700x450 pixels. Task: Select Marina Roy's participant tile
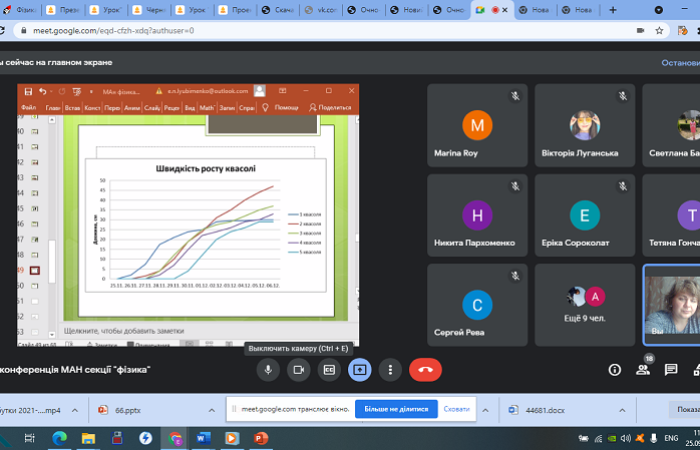coord(477,125)
